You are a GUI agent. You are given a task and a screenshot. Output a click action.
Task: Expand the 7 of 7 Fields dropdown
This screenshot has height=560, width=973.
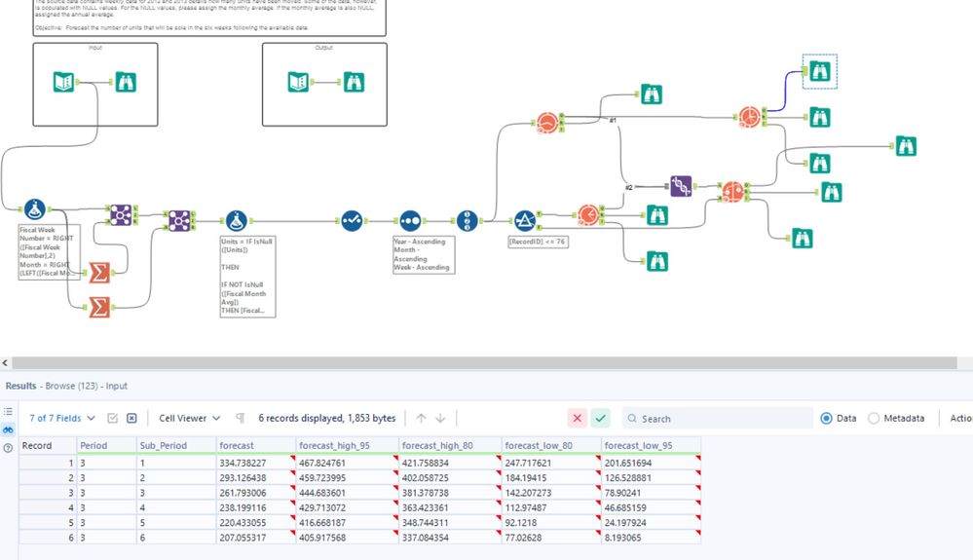click(x=62, y=419)
